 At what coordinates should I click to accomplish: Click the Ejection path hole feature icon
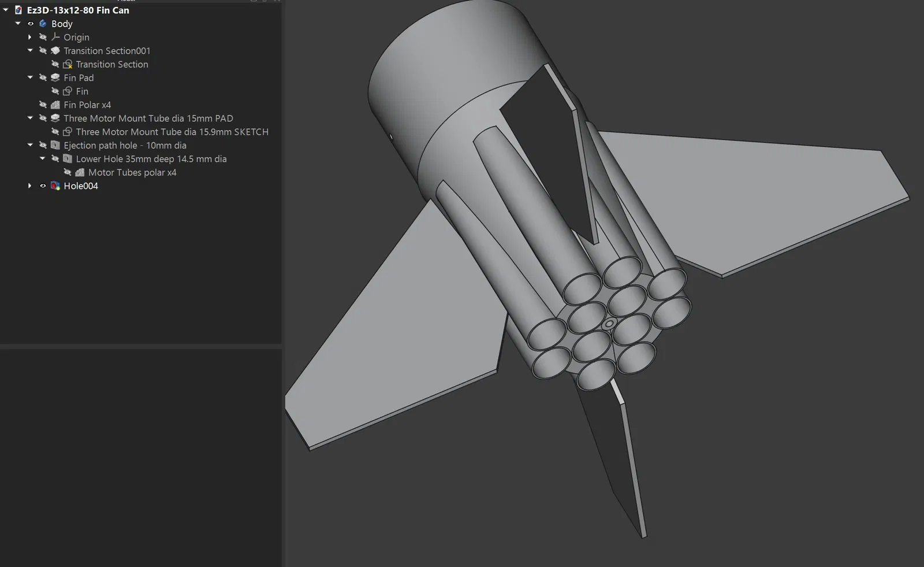(55, 145)
